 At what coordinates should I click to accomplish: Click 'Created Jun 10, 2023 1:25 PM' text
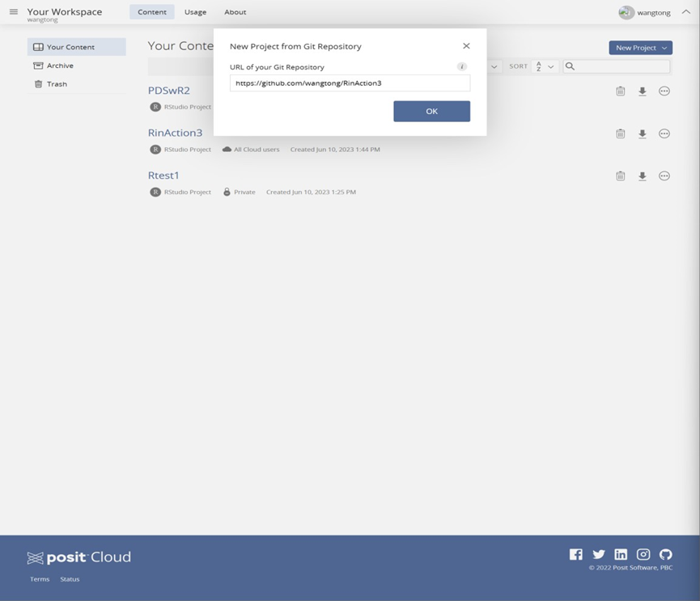tap(312, 192)
